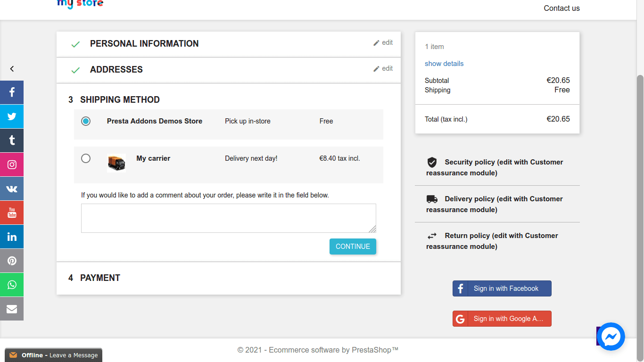Click Sign in with Facebook

coord(502,288)
